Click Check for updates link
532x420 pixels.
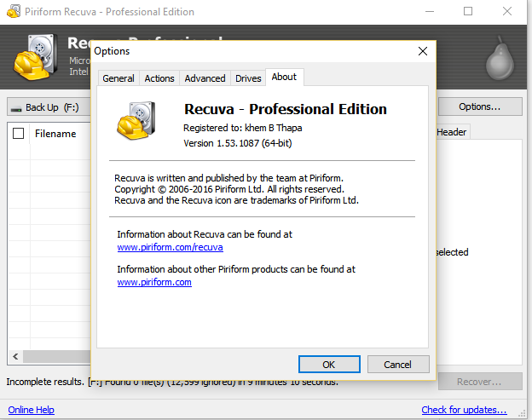[464, 410]
